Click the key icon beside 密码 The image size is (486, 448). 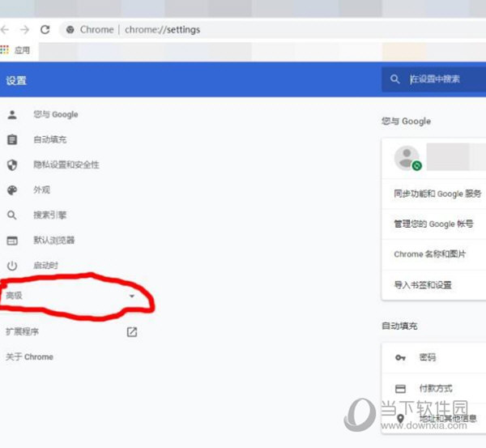click(400, 358)
